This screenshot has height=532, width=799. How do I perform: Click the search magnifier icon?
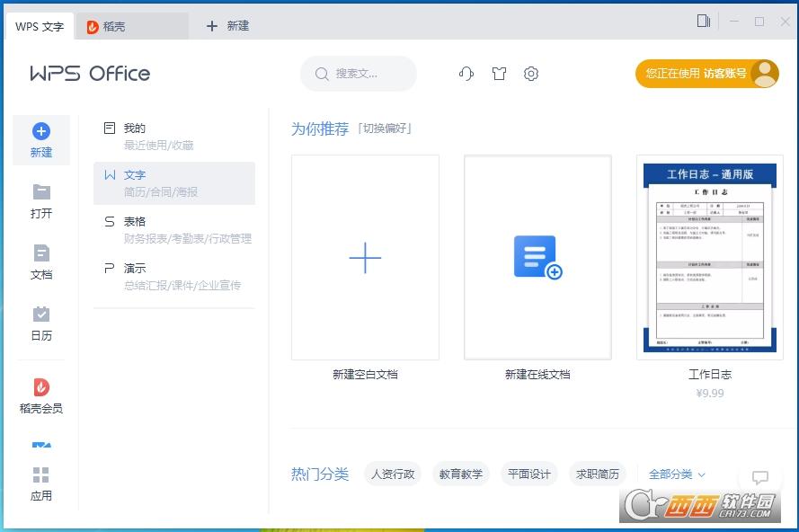pyautogui.click(x=322, y=74)
